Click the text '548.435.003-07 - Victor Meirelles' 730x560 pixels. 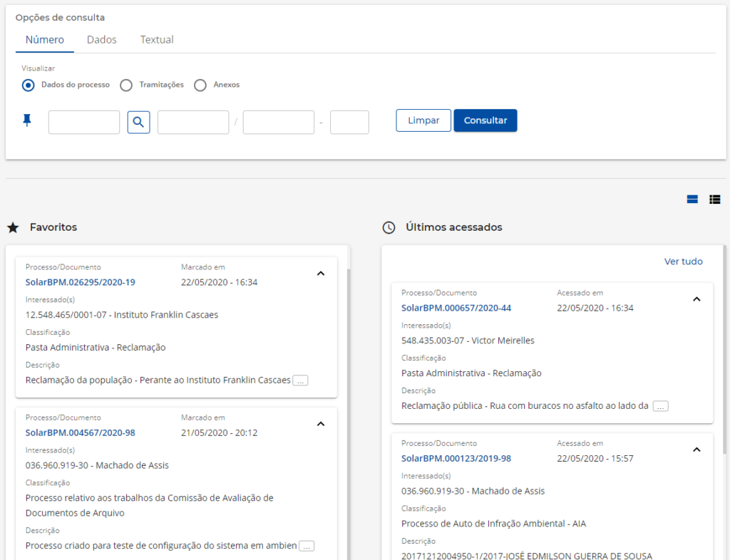pyautogui.click(x=468, y=341)
